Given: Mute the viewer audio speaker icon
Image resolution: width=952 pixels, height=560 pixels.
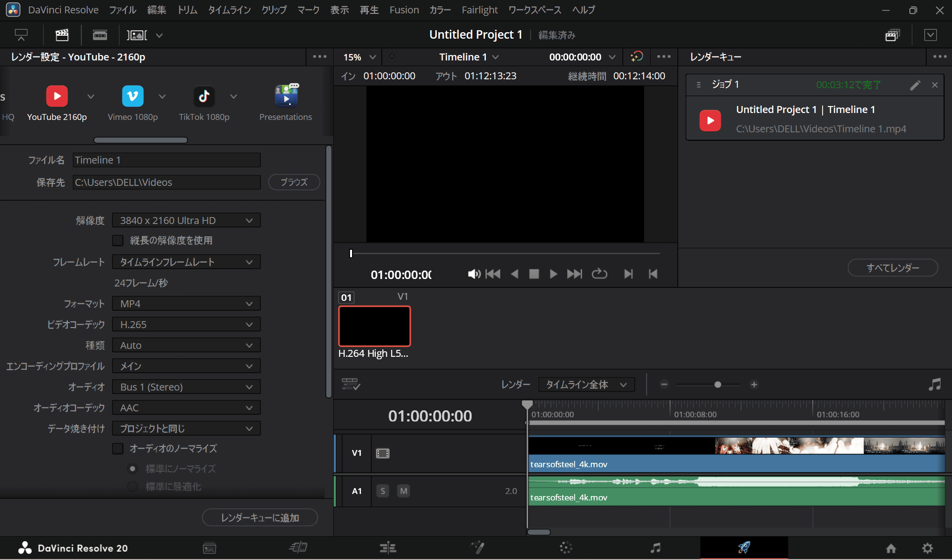Looking at the screenshot, I should pos(474,274).
